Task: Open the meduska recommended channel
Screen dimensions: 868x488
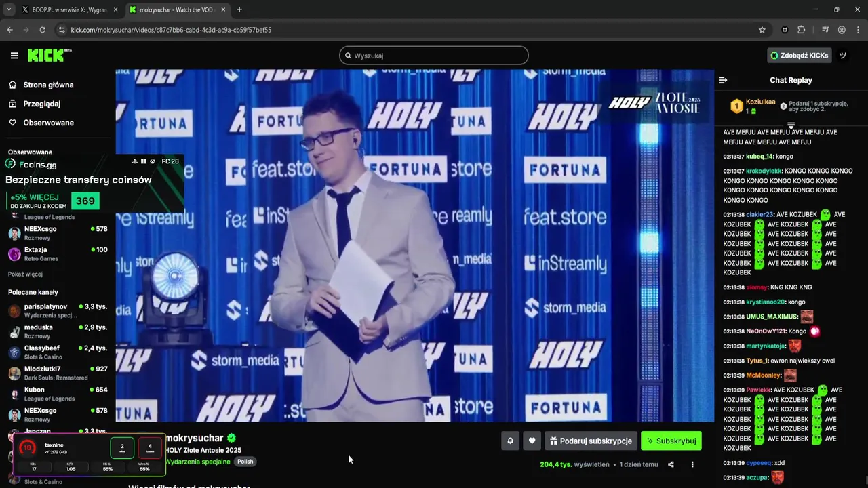Action: (x=58, y=331)
